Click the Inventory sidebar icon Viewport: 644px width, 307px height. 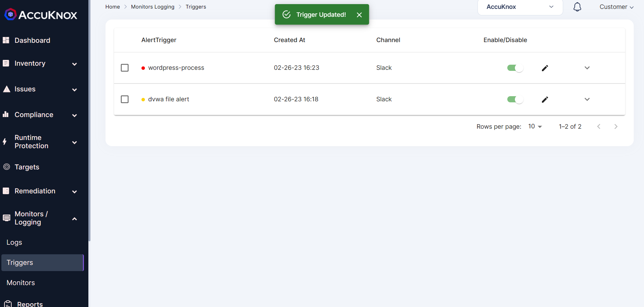pos(6,63)
